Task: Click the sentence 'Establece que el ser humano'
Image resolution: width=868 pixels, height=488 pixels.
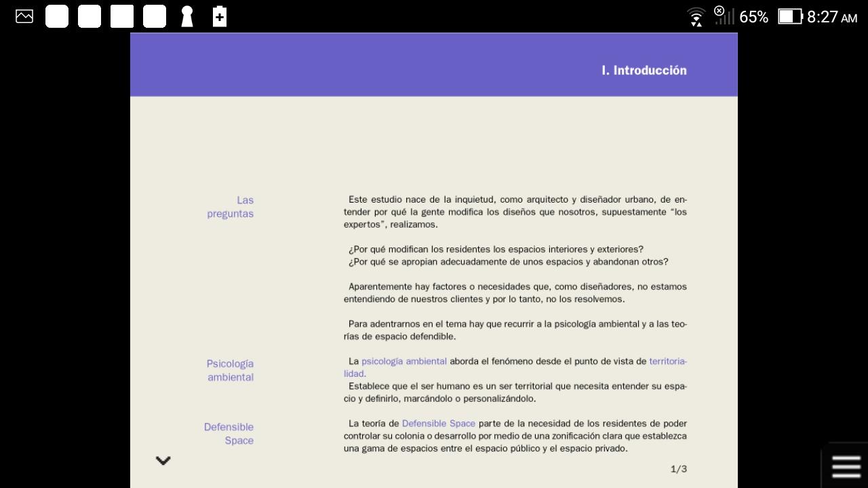Action: (515, 392)
